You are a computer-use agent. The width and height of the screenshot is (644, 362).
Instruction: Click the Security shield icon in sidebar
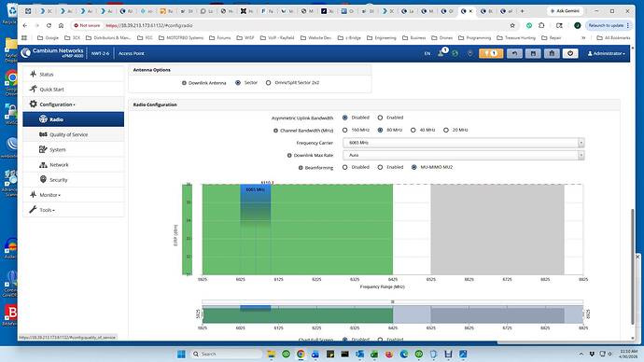(43, 179)
